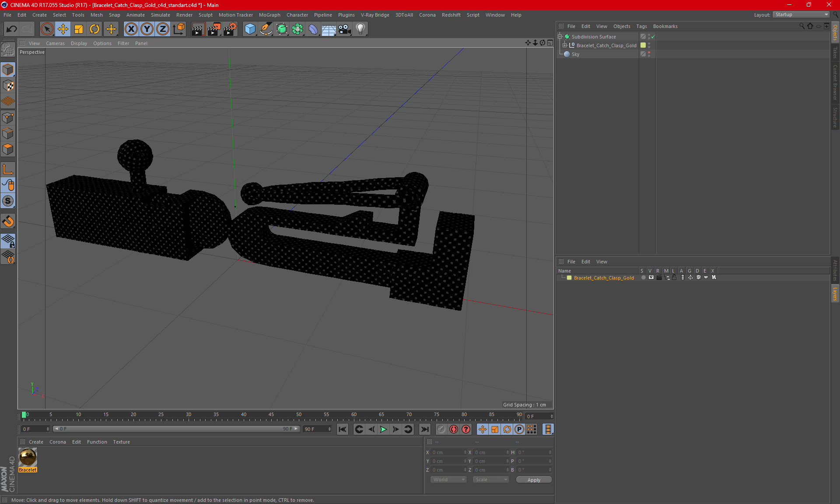Screen dimensions: 840x504
Task: Toggle layer solo for Bracelet_Catch_Clasp_Gold
Action: click(643, 277)
